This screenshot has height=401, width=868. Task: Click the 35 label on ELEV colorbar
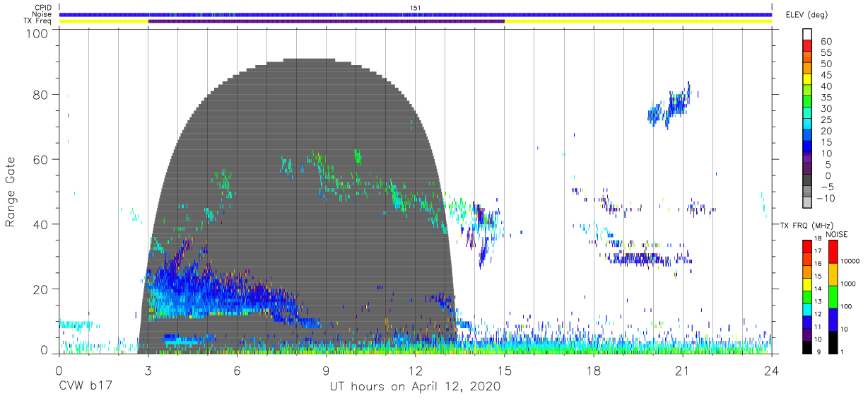pos(826,98)
